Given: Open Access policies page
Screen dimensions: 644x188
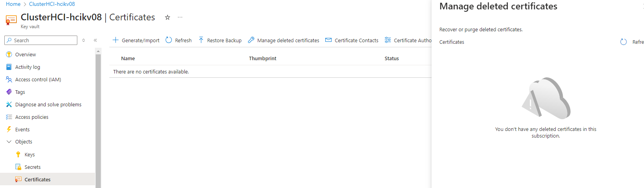Looking at the screenshot, I should click(x=32, y=117).
